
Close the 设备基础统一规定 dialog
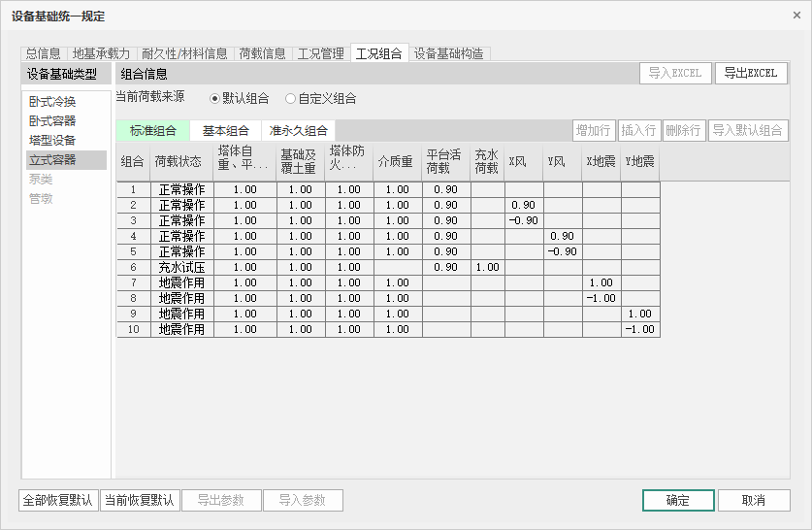(x=796, y=16)
